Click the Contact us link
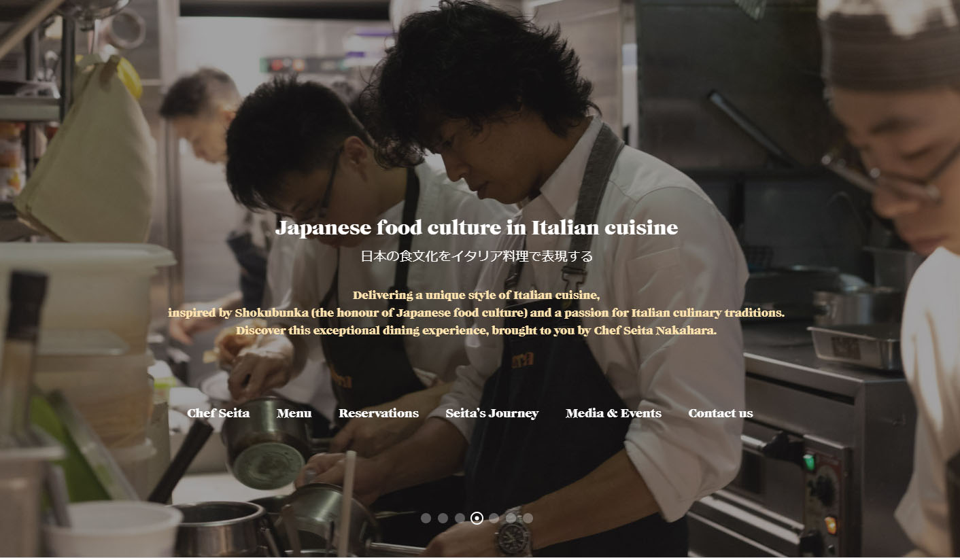The image size is (960, 560). pyautogui.click(x=721, y=413)
